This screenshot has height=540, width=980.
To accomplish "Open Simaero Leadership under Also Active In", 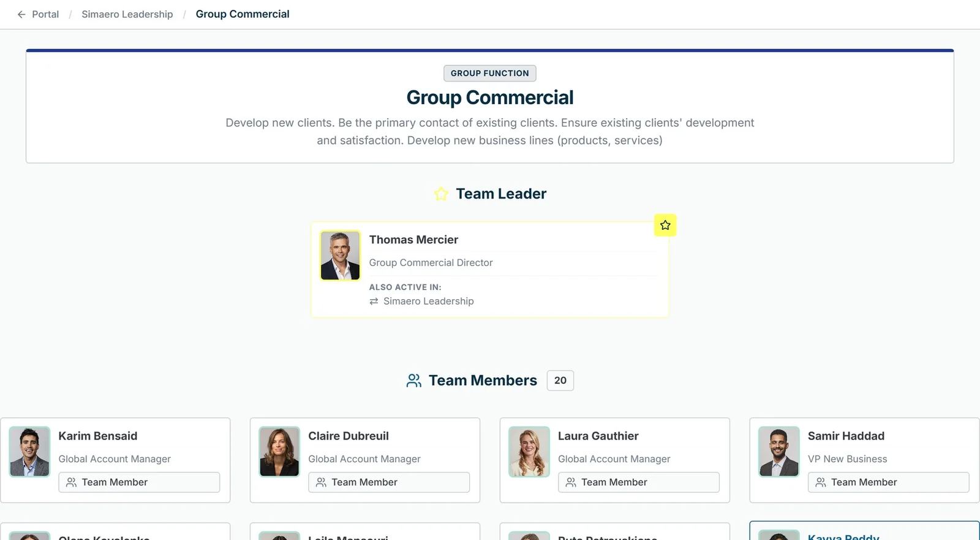I will coord(429,302).
